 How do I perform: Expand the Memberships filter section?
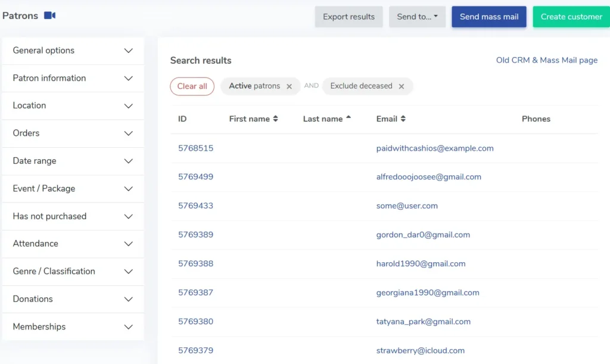pyautogui.click(x=73, y=326)
